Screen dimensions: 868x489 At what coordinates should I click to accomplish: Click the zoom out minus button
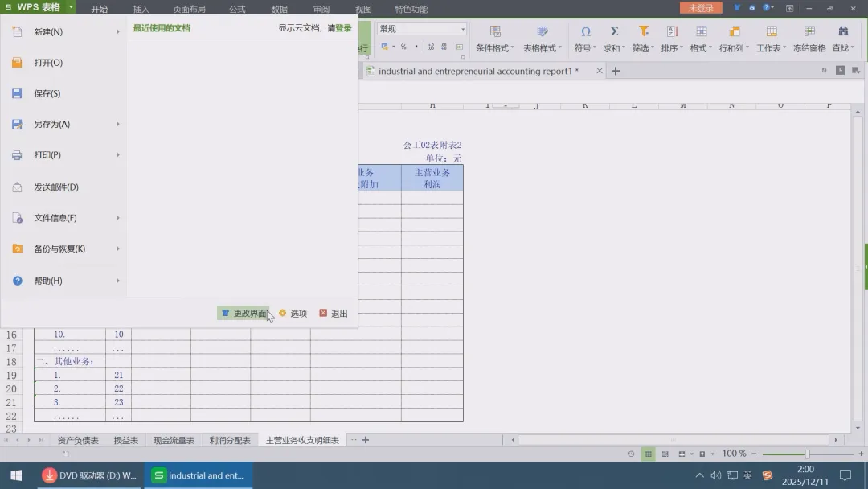click(x=754, y=454)
